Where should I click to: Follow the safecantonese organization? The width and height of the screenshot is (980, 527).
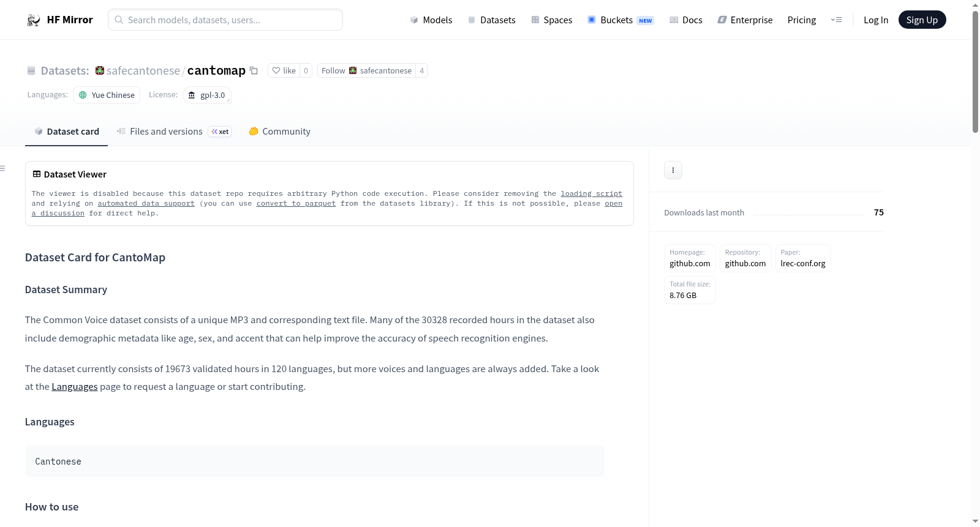tap(366, 70)
